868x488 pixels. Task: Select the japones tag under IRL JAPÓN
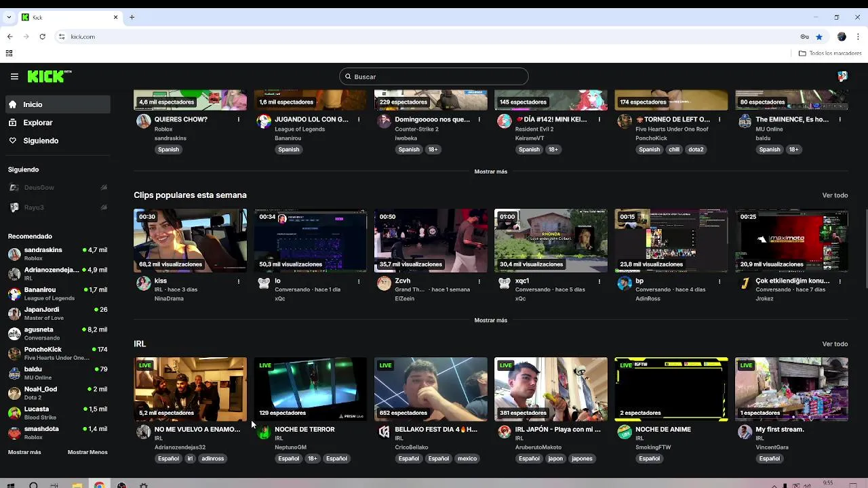582,459
